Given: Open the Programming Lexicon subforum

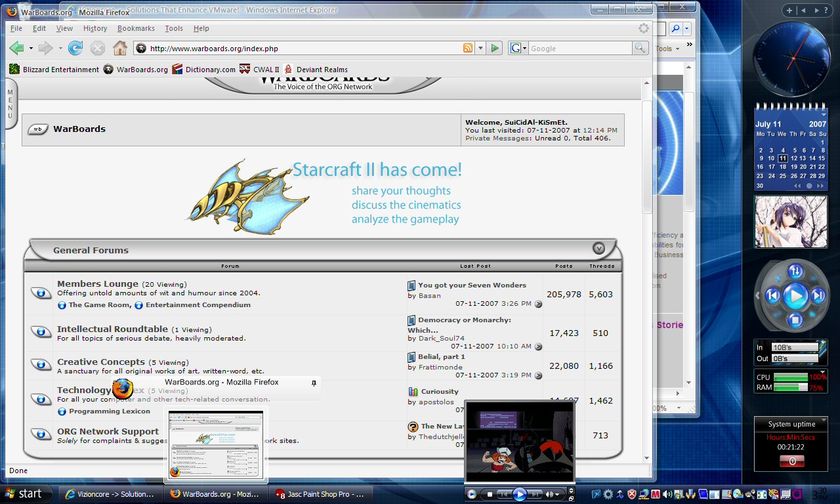Looking at the screenshot, I should tap(110, 411).
